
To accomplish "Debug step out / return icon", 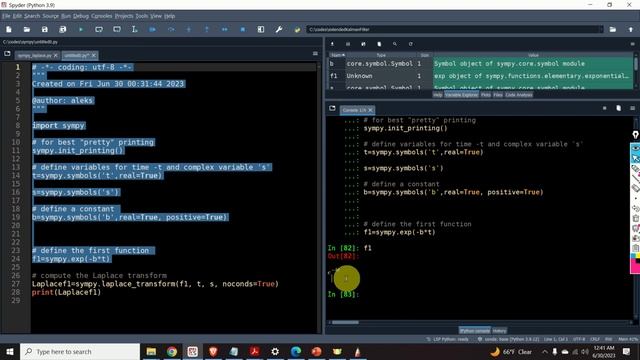I will point(207,29).
